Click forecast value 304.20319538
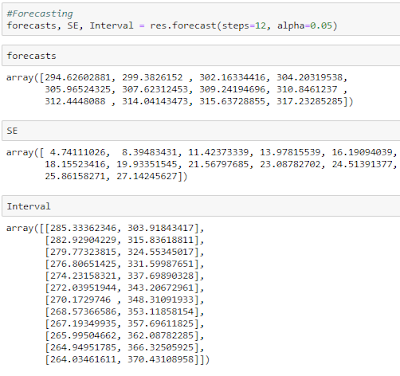The image size is (400, 376). (x=309, y=77)
